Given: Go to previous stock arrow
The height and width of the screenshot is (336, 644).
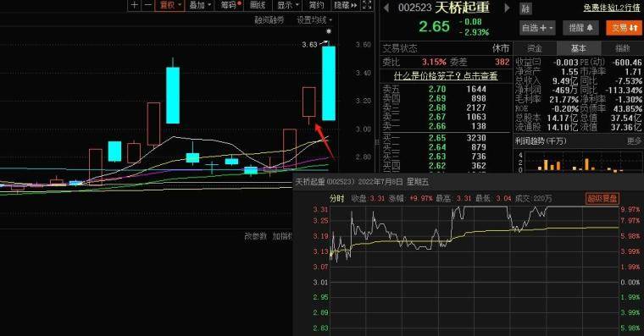Looking at the screenshot, I should pyautogui.click(x=386, y=8).
